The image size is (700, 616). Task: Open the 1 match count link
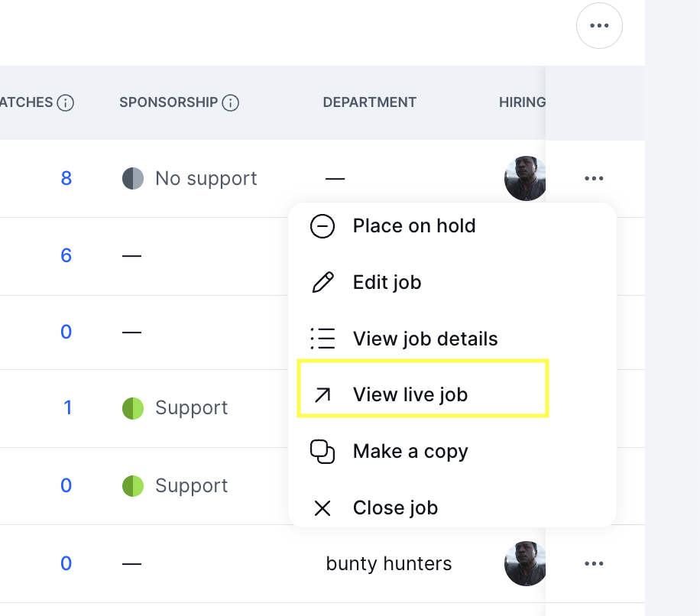click(x=67, y=407)
